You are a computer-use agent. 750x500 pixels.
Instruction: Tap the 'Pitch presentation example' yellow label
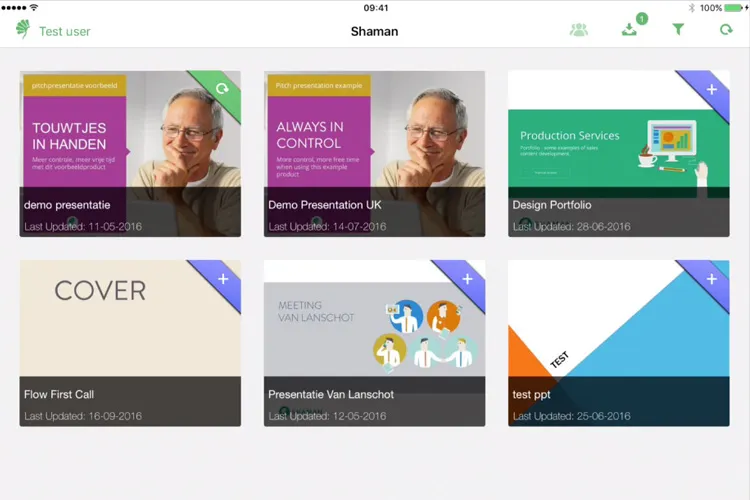click(319, 85)
